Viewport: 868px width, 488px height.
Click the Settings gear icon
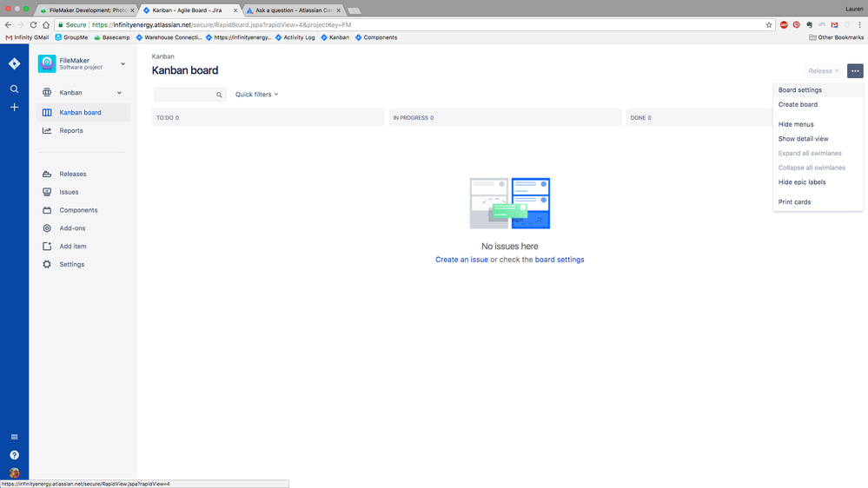tap(47, 265)
